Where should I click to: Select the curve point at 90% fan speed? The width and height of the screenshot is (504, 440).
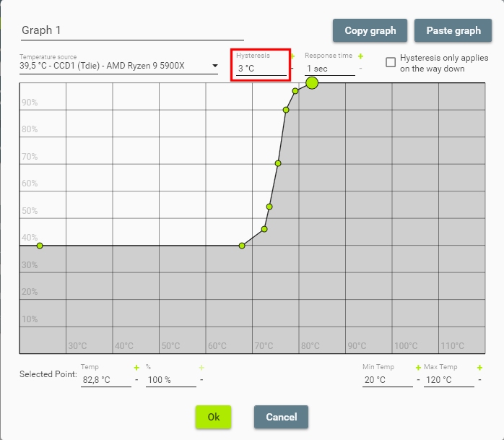point(286,110)
